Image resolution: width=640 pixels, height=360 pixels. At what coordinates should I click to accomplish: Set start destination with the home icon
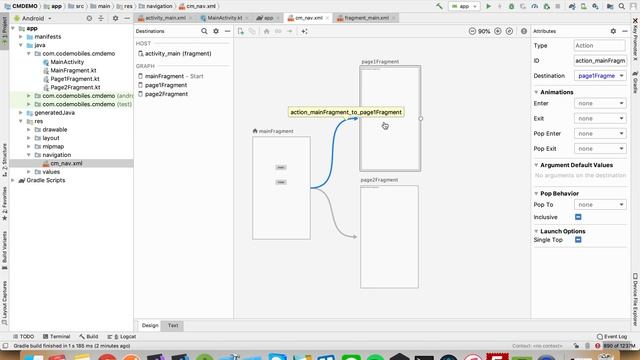267,31
